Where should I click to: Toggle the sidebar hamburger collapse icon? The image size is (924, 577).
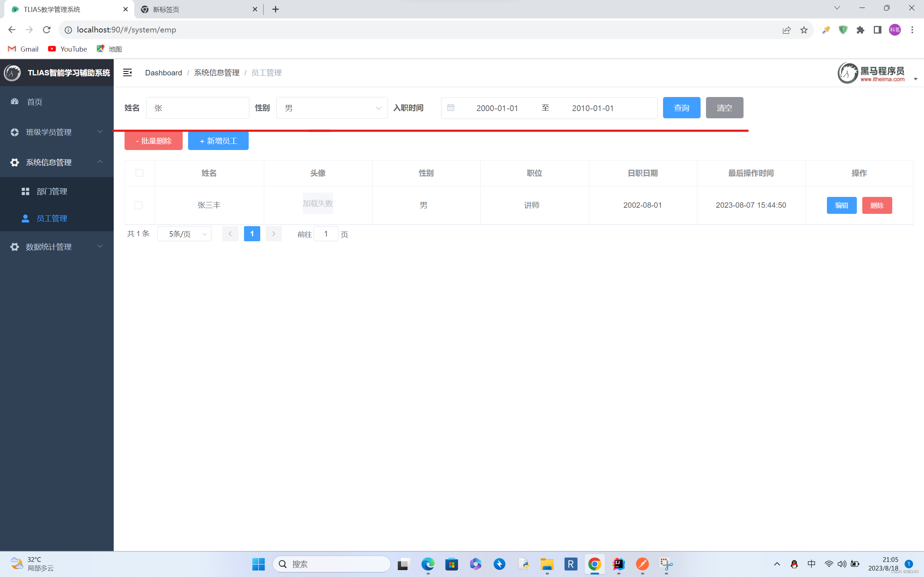[x=127, y=72]
